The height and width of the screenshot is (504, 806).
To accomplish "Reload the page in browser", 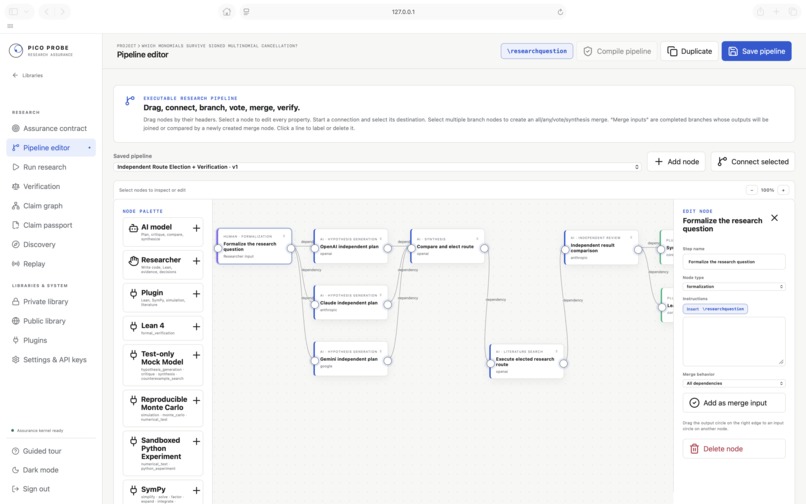I will point(560,12).
